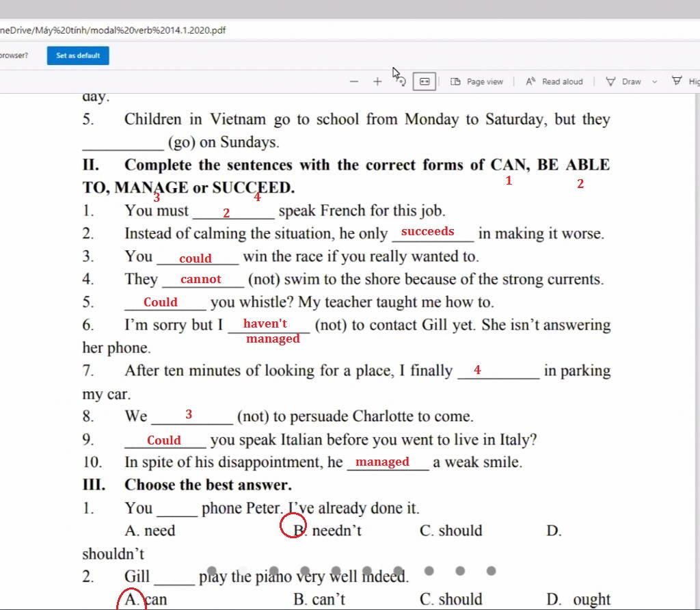700x610 pixels.
Task: Select the Highlight tool icon
Action: click(677, 81)
